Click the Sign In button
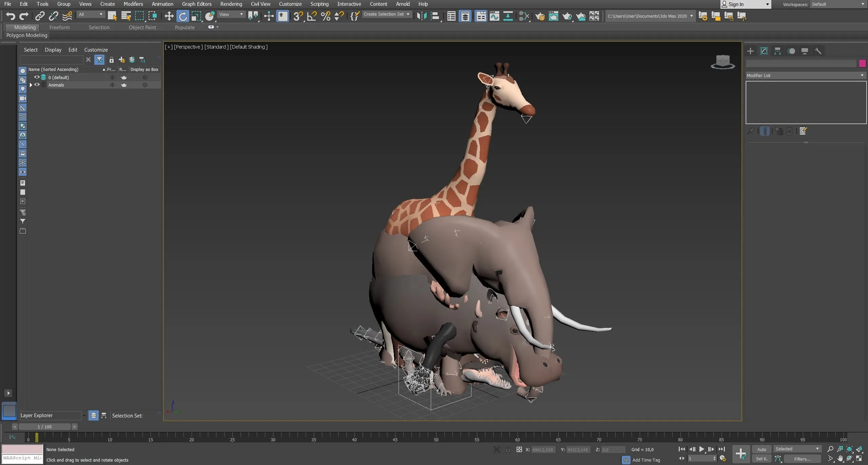The image size is (868, 465). click(x=746, y=4)
